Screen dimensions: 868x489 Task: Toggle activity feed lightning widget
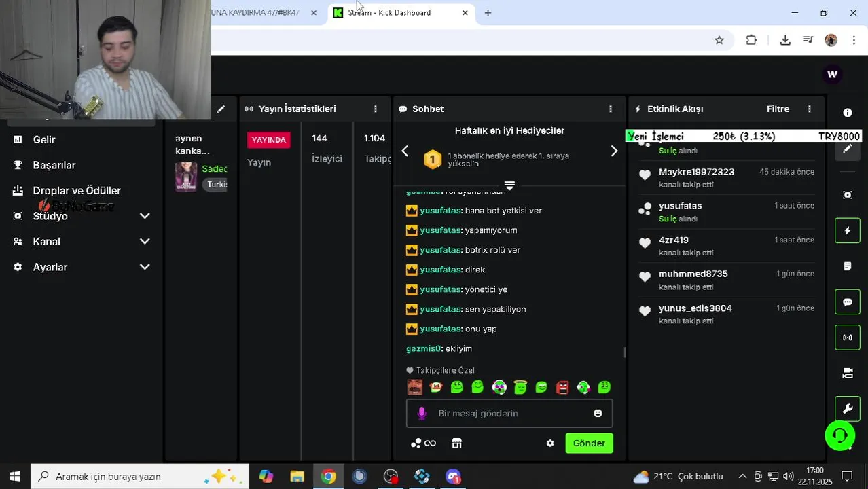pyautogui.click(x=848, y=231)
